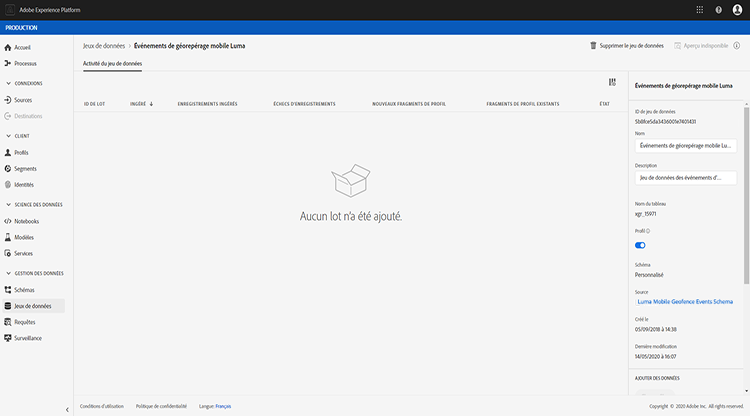Screen dimensions: 750x416
Task: Open the Luma Mobile Geofence Events Schema link
Action: (x=685, y=302)
